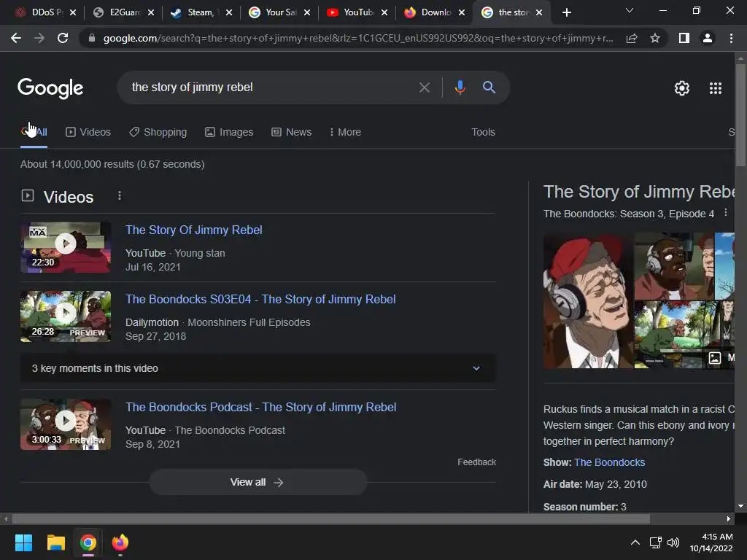Click the horizontal page scrollbar
Viewport: 747px width, 560px height.
point(330,518)
